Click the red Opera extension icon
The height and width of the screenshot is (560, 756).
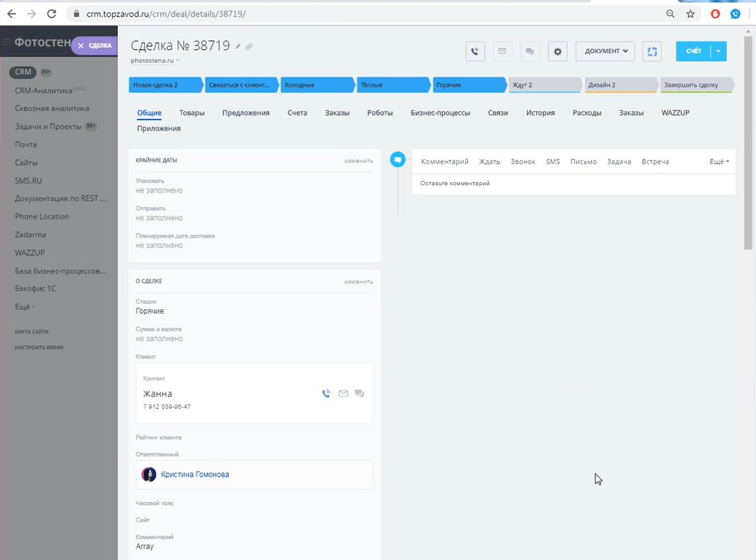click(x=715, y=14)
